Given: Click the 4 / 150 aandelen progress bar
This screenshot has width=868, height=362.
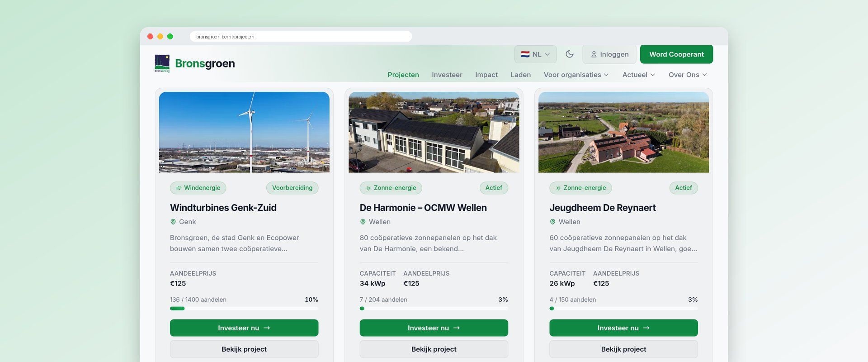Looking at the screenshot, I should click(x=623, y=309).
